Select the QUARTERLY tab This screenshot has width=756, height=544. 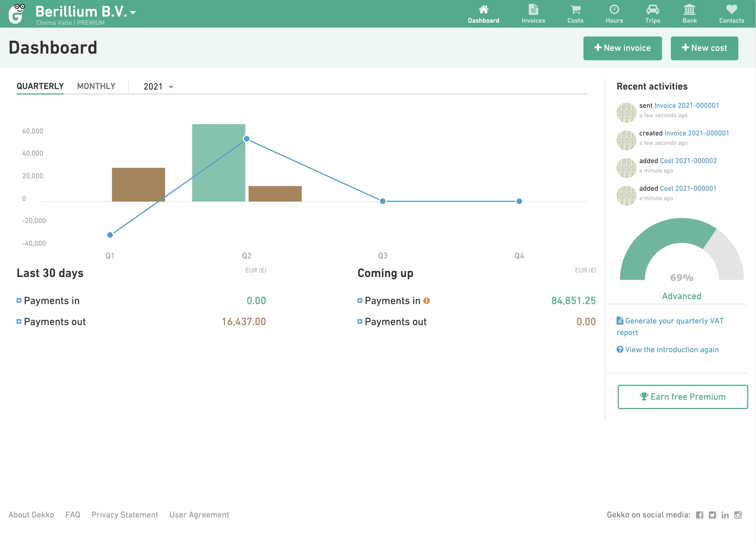coord(40,86)
